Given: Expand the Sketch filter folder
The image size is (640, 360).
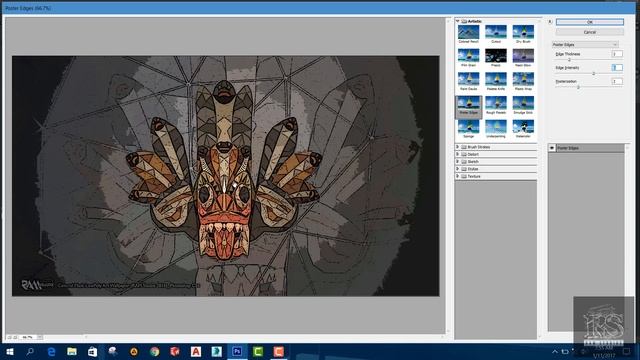Looking at the screenshot, I should pyautogui.click(x=458, y=162).
